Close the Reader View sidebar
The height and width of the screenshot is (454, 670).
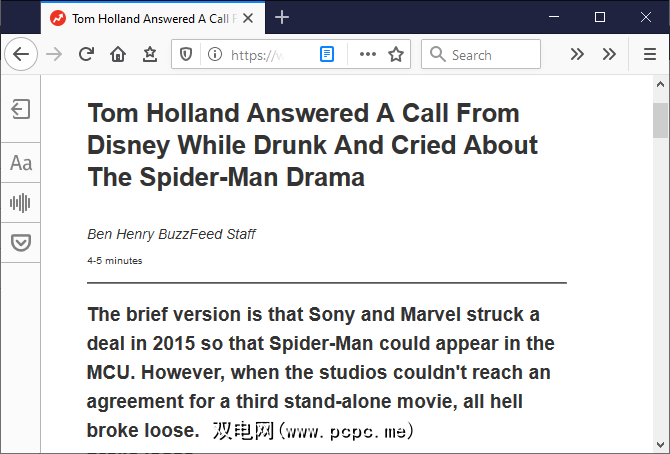pos(20,110)
